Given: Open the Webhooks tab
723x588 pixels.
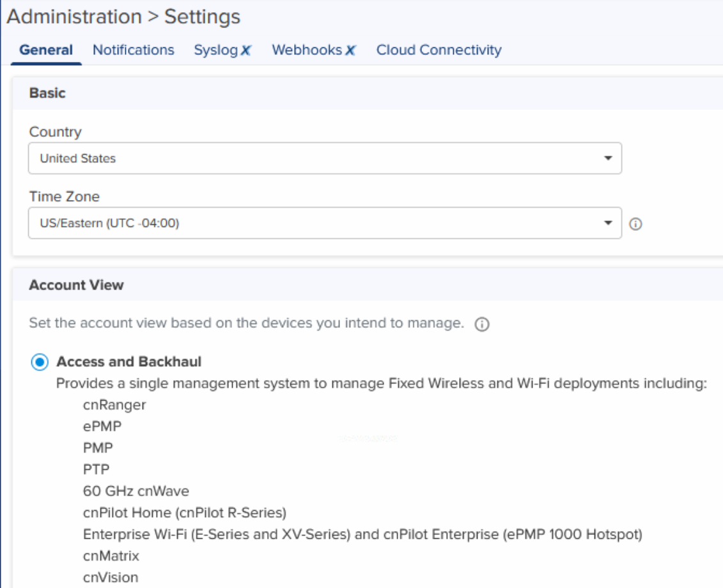Looking at the screenshot, I should [x=307, y=50].
